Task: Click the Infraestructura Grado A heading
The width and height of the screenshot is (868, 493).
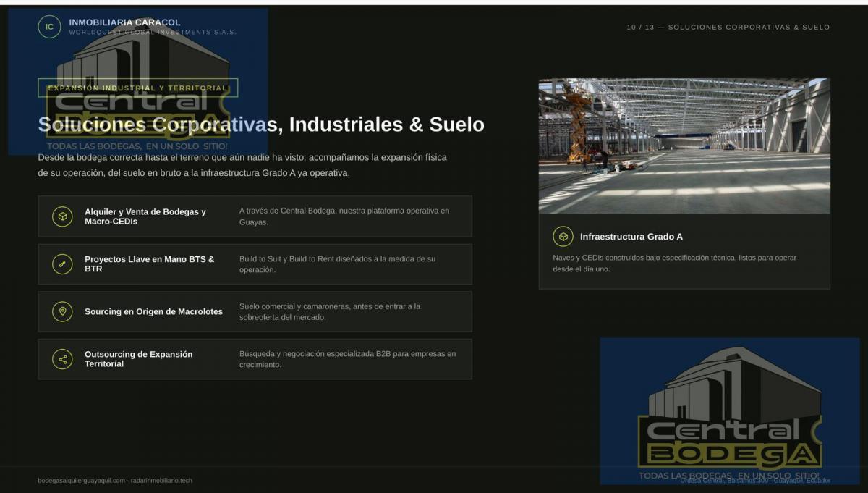Action: coord(631,237)
